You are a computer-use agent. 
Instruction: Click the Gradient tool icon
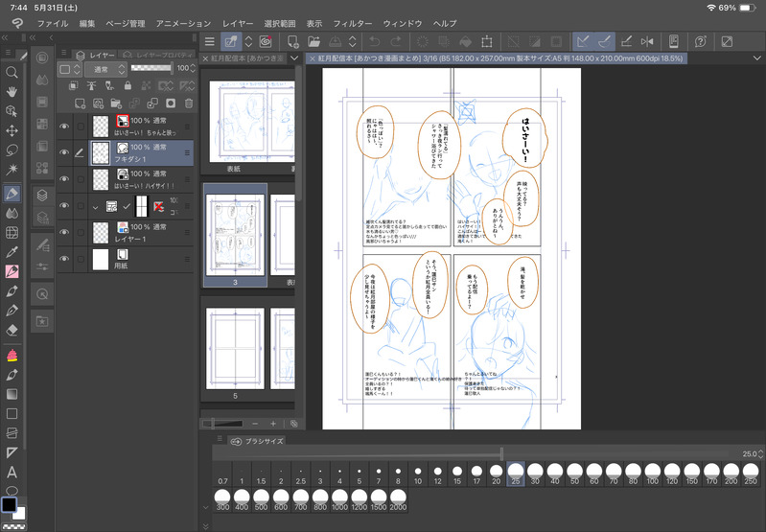point(12,394)
